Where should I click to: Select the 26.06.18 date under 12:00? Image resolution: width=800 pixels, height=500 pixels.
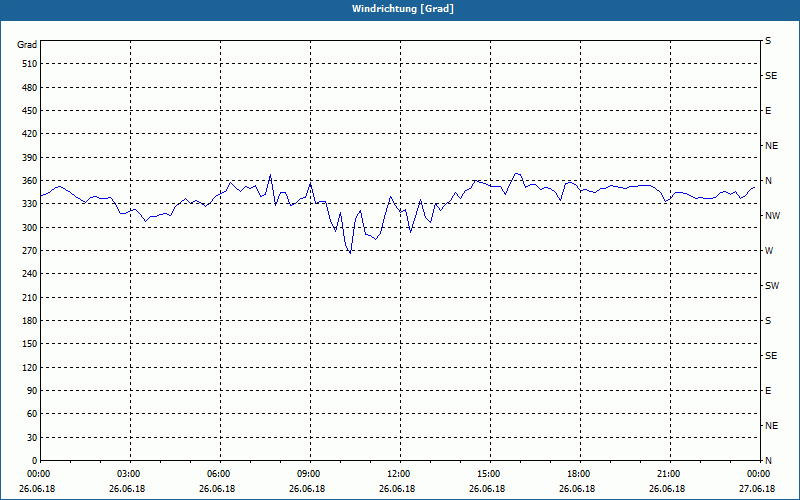point(397,489)
